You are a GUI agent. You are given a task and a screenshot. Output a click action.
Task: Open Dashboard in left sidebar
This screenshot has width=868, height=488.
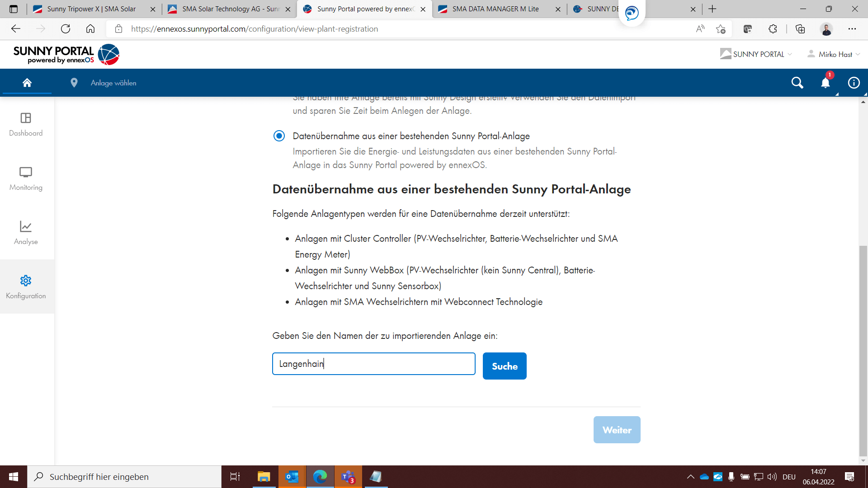pyautogui.click(x=26, y=125)
